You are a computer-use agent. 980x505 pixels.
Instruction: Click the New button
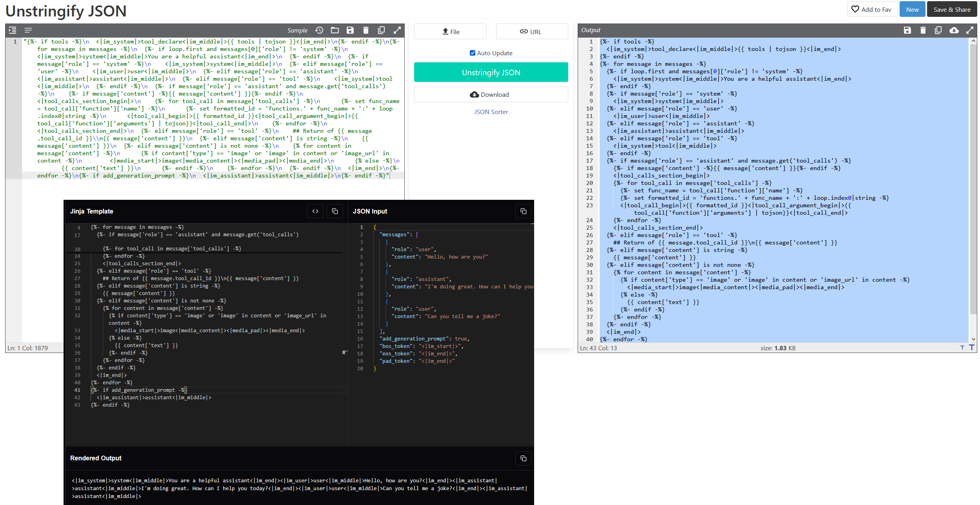click(913, 9)
